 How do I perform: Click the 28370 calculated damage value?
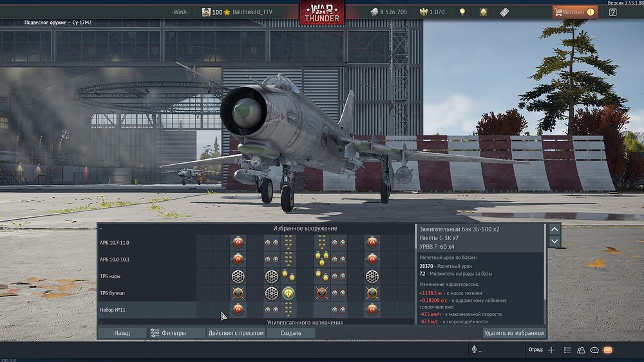pyautogui.click(x=426, y=266)
